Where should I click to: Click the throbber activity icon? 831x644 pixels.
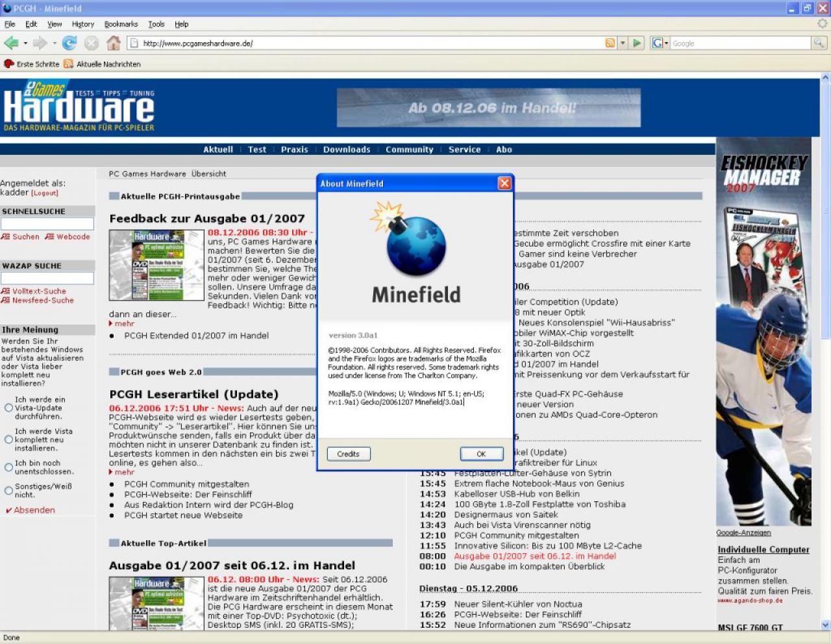click(x=822, y=24)
